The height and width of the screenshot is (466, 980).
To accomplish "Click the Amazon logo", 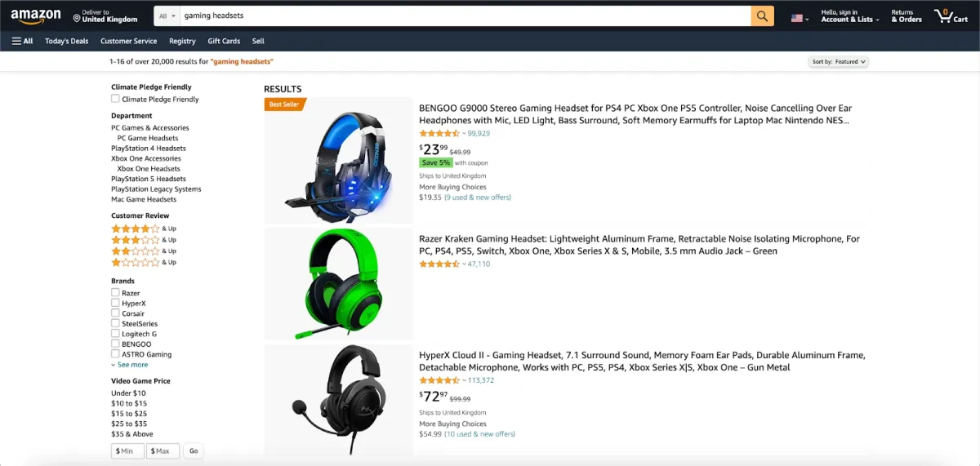I will click(x=36, y=16).
